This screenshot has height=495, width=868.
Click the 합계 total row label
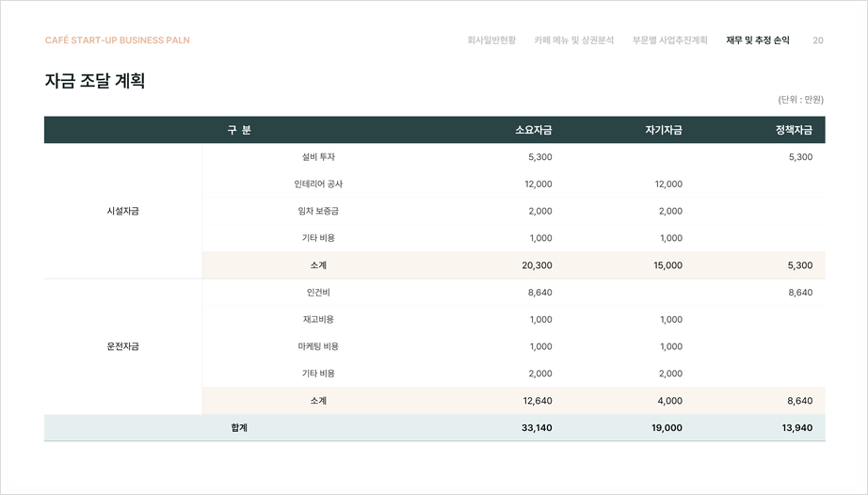(239, 427)
